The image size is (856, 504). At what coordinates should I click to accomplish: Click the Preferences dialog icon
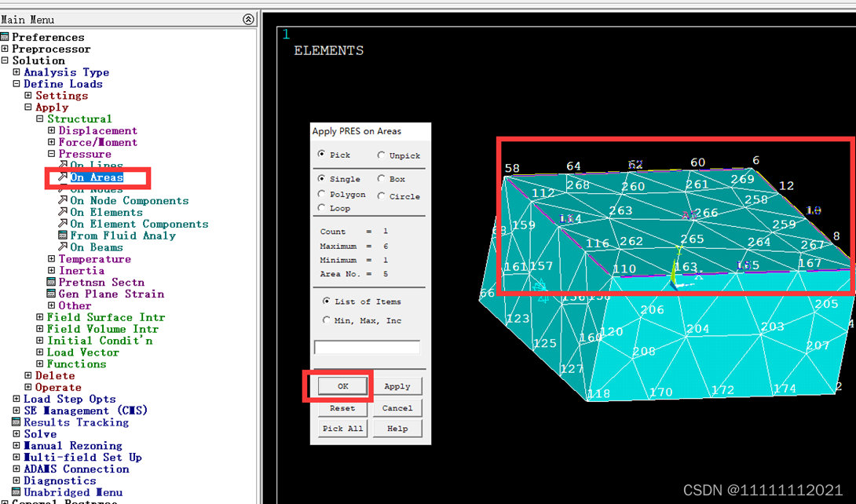coord(5,37)
